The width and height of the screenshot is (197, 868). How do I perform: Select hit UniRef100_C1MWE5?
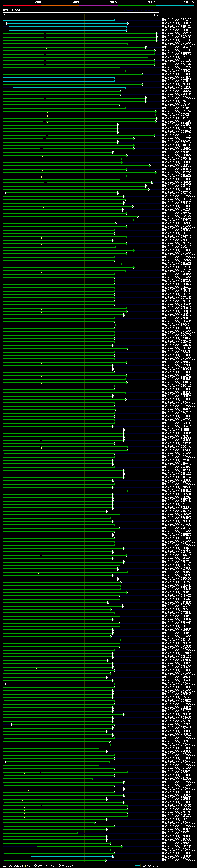(x=177, y=23)
